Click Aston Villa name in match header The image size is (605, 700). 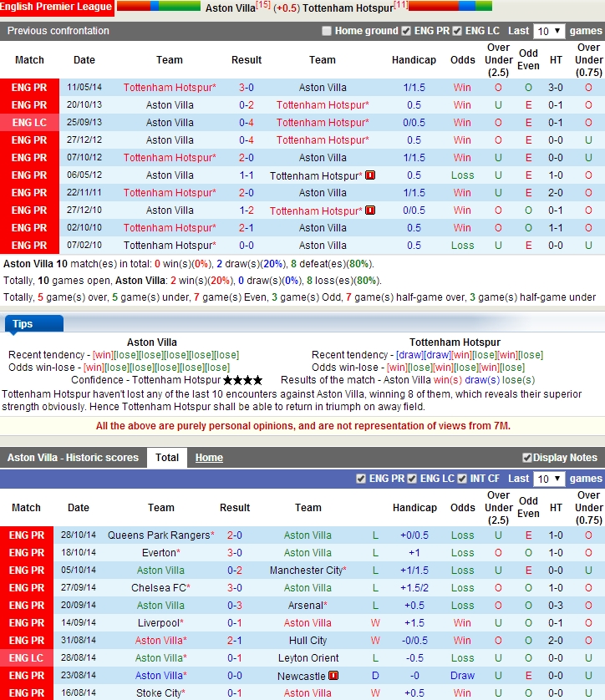[x=231, y=8]
